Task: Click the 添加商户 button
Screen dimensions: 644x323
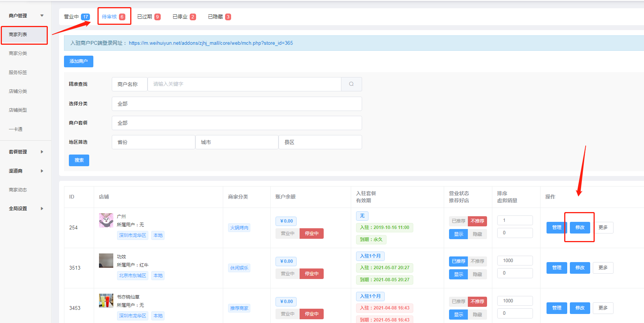Action: click(79, 61)
